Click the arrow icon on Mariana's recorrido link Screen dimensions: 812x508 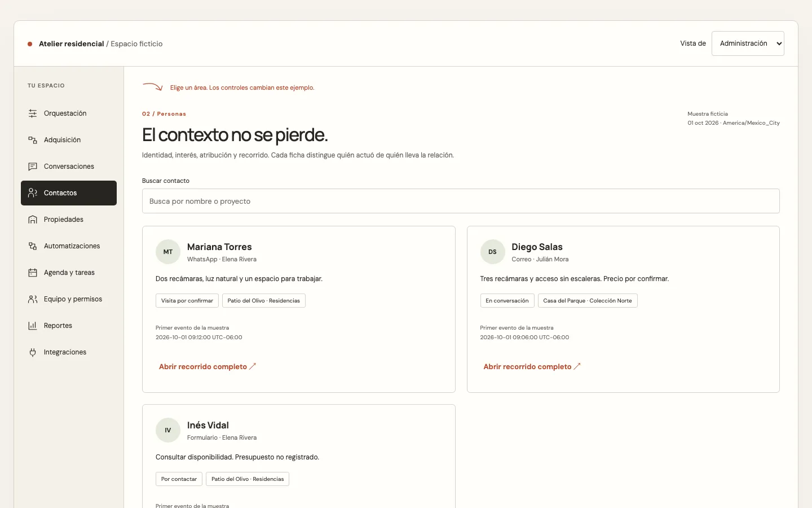coord(253,366)
